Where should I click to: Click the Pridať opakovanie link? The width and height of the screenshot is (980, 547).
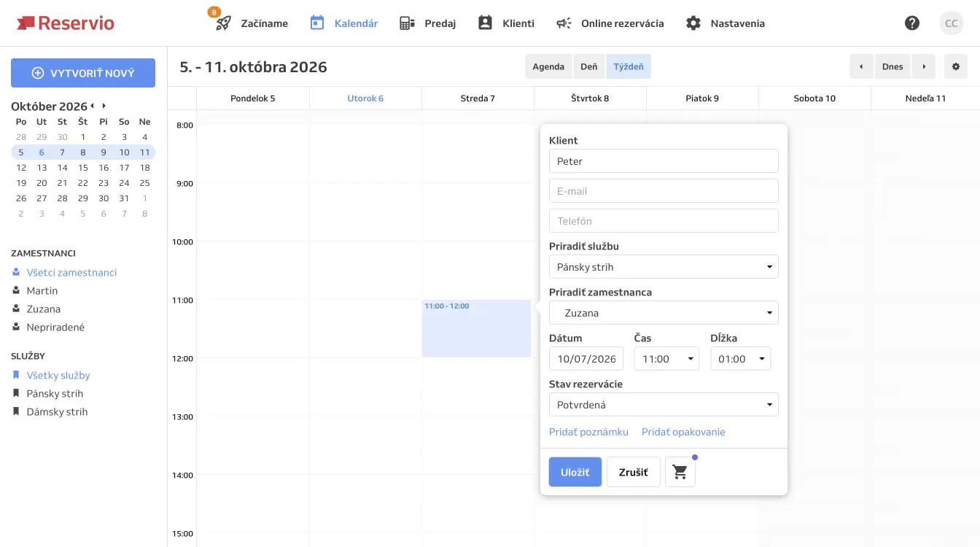(x=683, y=432)
